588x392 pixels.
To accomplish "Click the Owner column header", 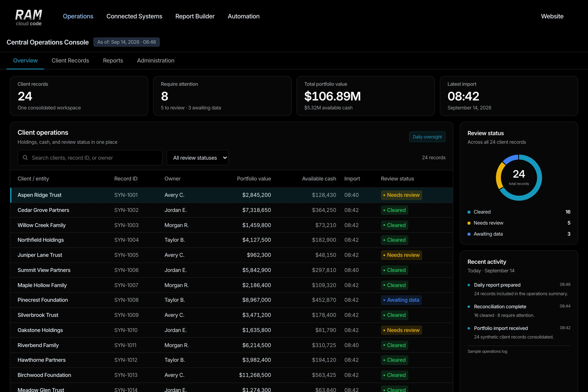I will point(172,178).
